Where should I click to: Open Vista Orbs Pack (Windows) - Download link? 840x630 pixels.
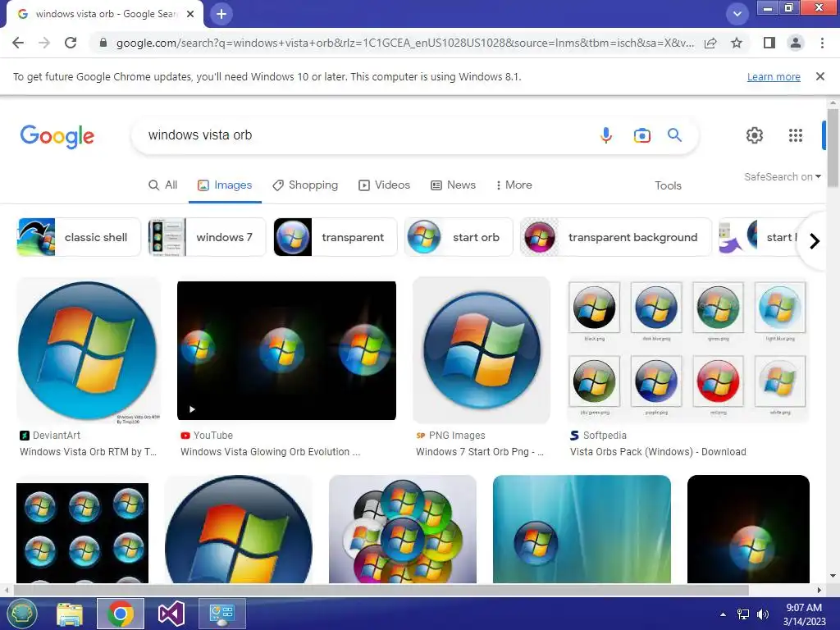click(x=658, y=452)
